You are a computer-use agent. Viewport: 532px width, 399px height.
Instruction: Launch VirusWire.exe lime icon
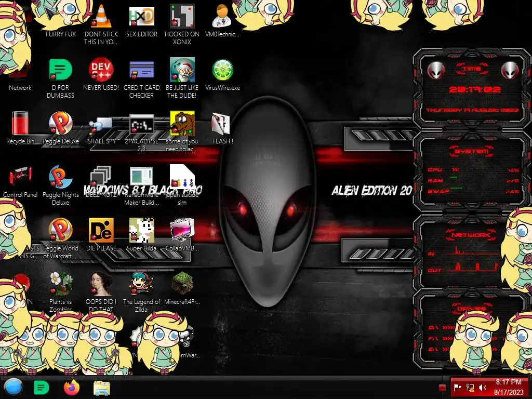pyautogui.click(x=222, y=71)
